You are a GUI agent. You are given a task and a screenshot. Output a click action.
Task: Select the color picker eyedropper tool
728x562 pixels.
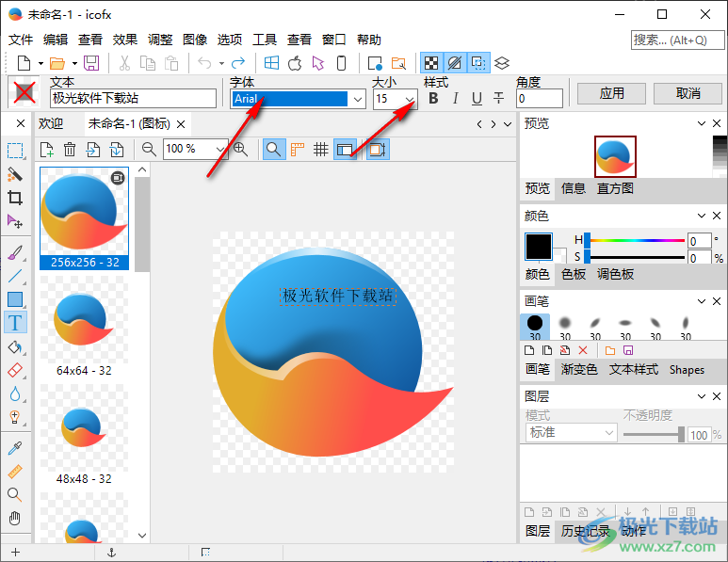tap(15, 448)
